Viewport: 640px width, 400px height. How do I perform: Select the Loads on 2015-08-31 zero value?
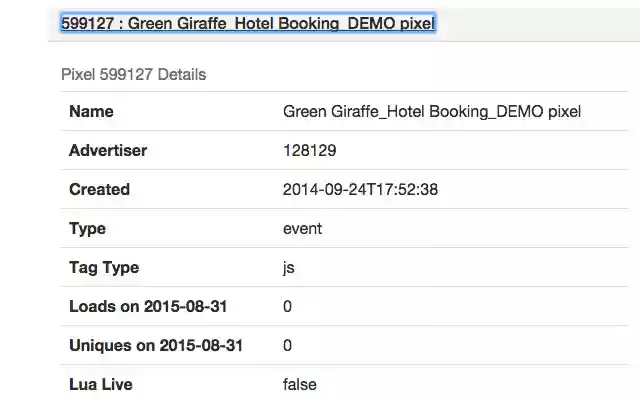point(287,307)
